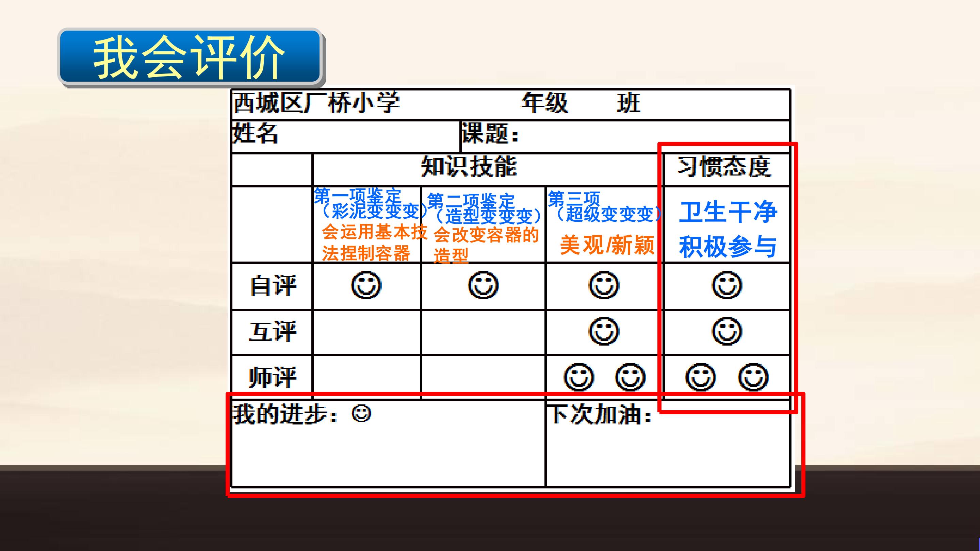Select the 互评 smiley under 第三项
This screenshot has height=551, width=980.
[604, 332]
